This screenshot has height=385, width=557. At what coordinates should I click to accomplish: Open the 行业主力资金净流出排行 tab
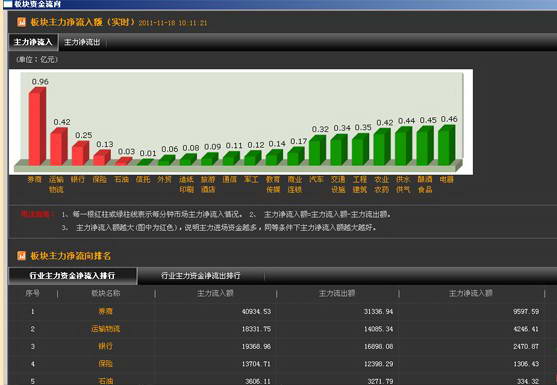tap(201, 276)
